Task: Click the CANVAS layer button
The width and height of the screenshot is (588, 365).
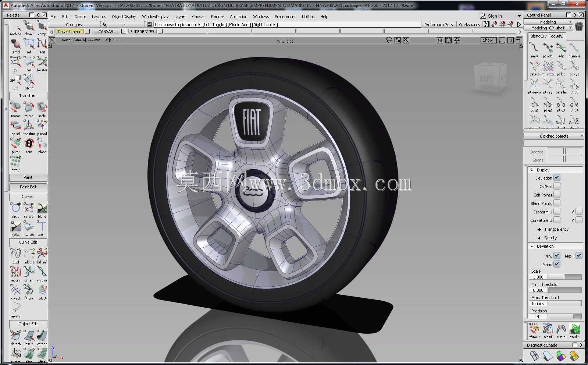Action: coord(106,31)
